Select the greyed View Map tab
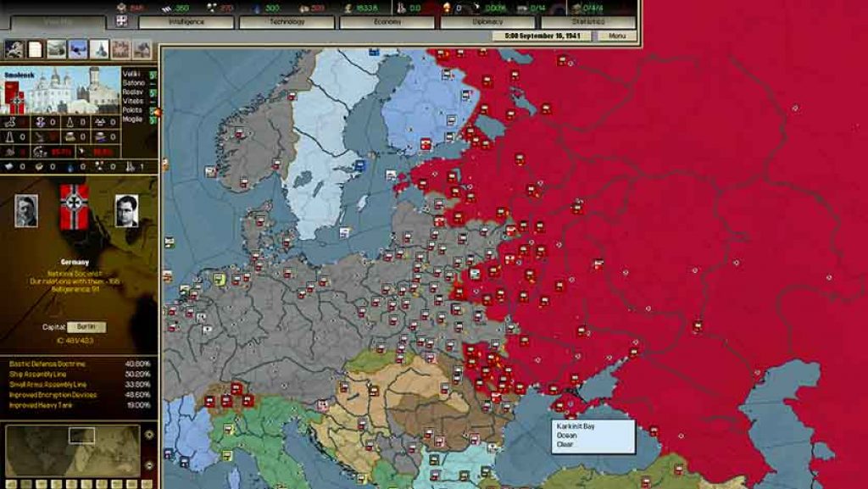868x489 pixels. (58, 22)
